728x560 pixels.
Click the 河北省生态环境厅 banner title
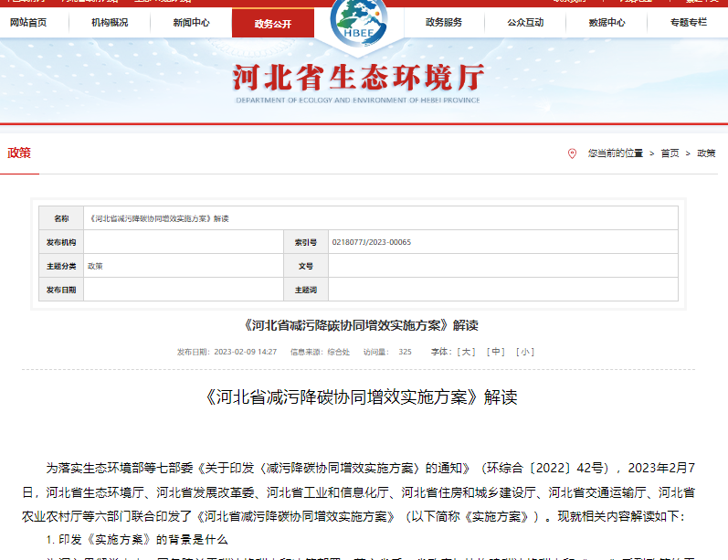point(358,77)
